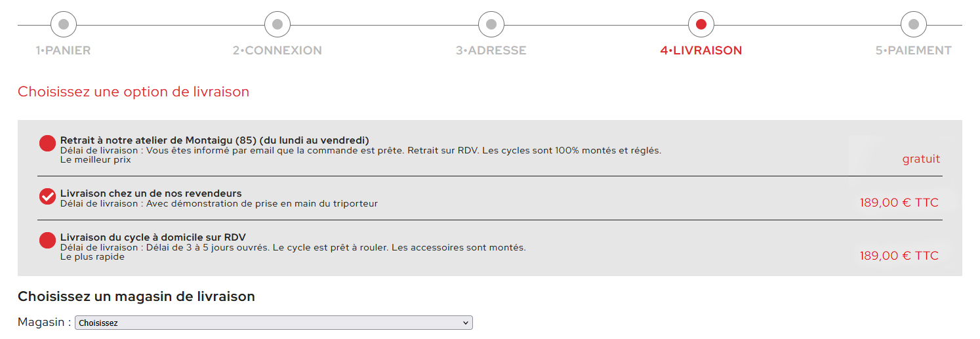Click the Paiement step circle

pos(914,25)
